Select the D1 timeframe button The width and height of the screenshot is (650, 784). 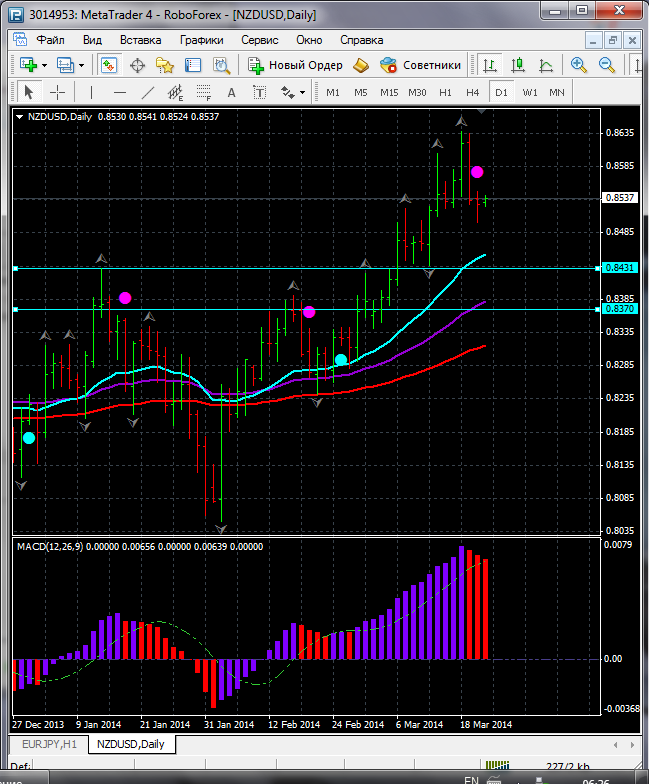(501, 92)
